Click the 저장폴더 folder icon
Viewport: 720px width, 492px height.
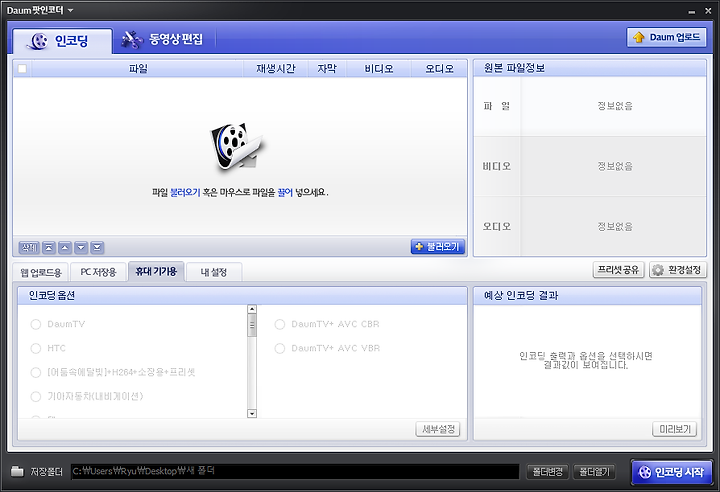click(x=17, y=471)
